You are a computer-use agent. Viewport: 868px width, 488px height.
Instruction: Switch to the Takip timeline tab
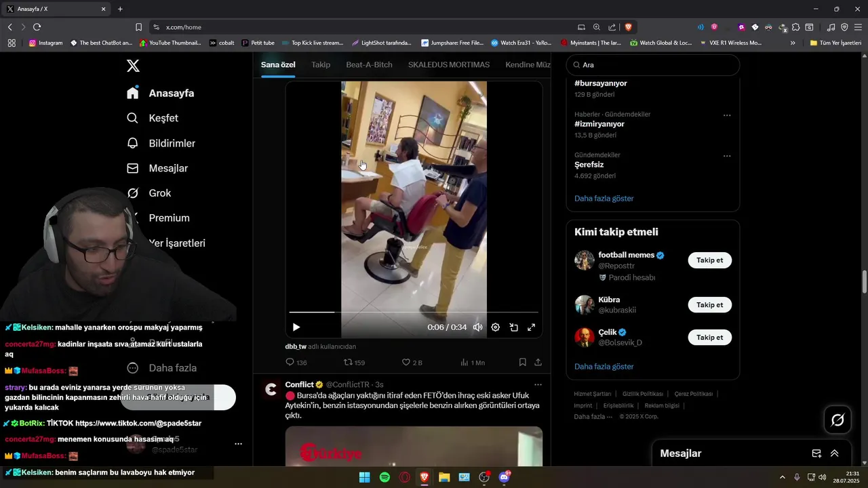click(x=321, y=64)
